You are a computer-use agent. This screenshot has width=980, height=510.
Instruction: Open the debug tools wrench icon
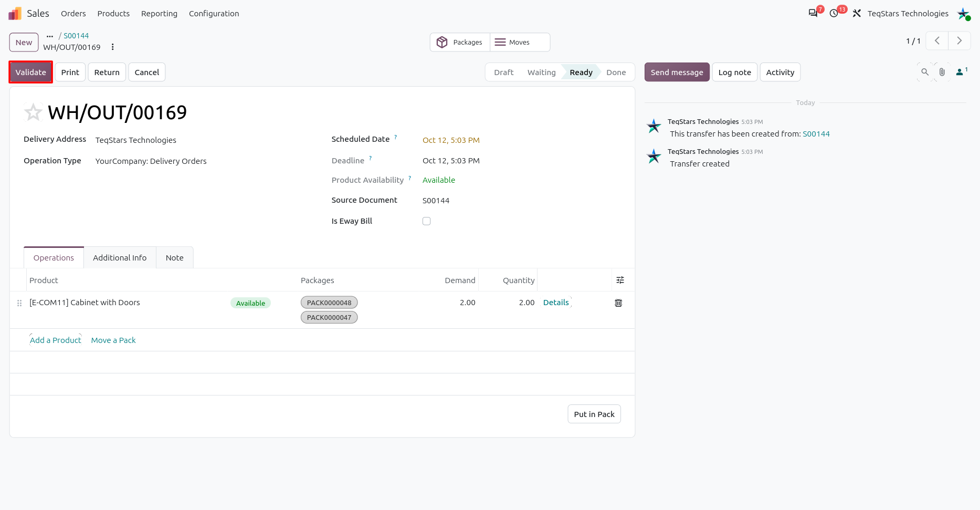click(857, 13)
